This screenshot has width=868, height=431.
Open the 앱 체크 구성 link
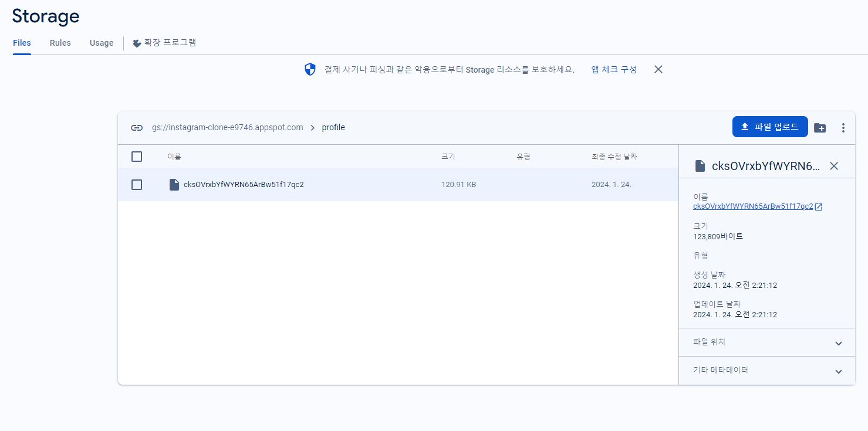[x=614, y=69]
